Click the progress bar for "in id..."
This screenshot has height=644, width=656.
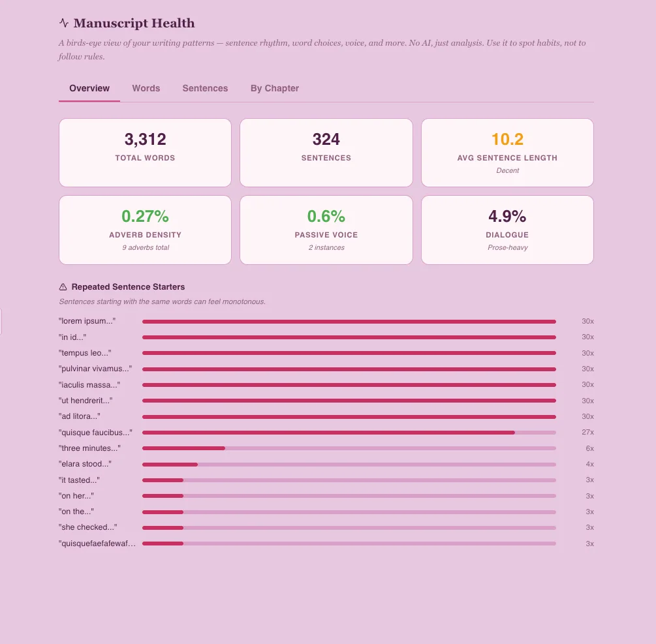tap(349, 337)
